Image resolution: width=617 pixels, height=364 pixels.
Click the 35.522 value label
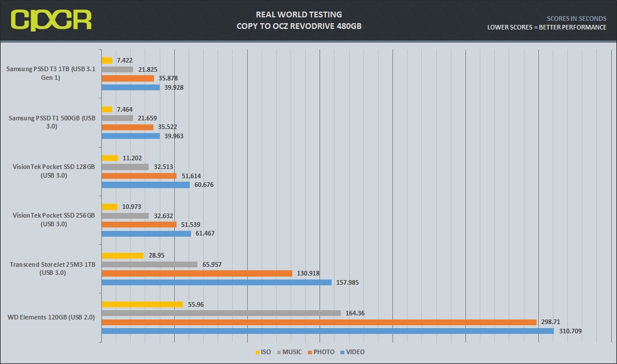(168, 127)
